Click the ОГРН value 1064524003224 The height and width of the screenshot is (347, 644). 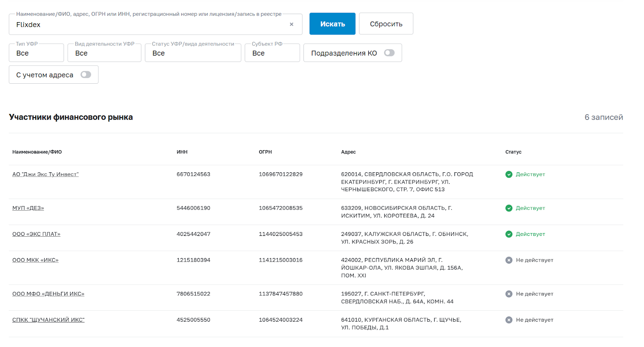point(281,320)
